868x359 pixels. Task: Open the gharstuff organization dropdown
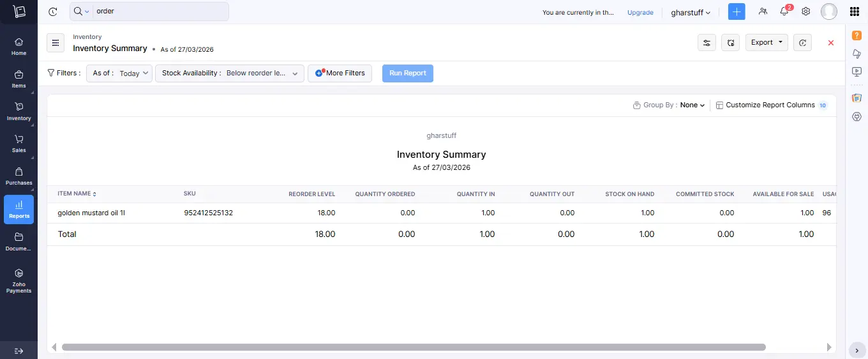point(691,12)
